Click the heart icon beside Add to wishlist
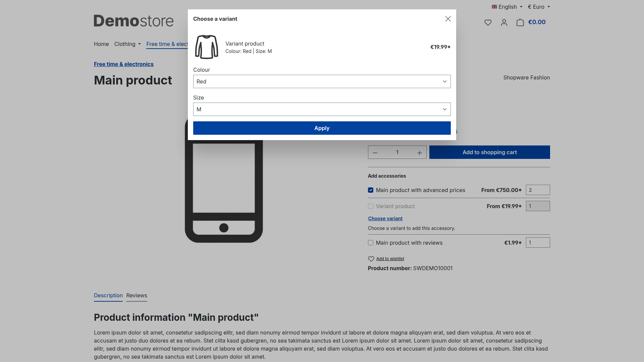Image resolution: width=644 pixels, height=362 pixels. click(x=371, y=259)
